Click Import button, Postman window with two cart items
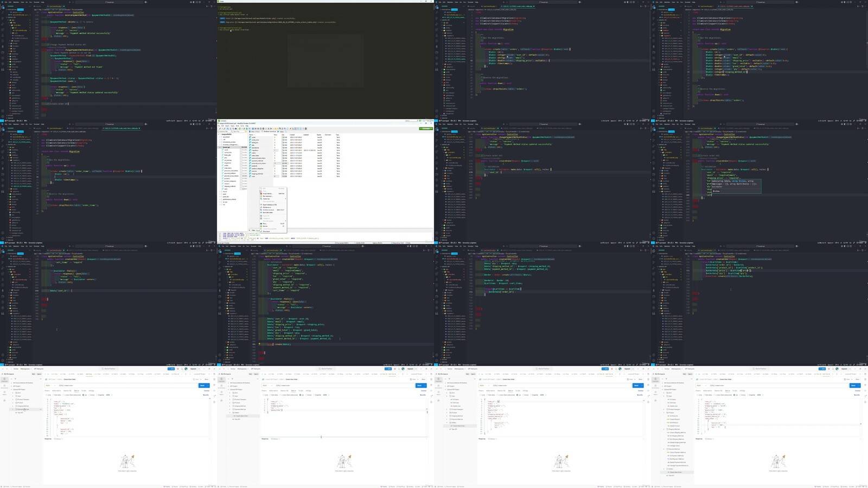868x488 pixels. point(39,374)
